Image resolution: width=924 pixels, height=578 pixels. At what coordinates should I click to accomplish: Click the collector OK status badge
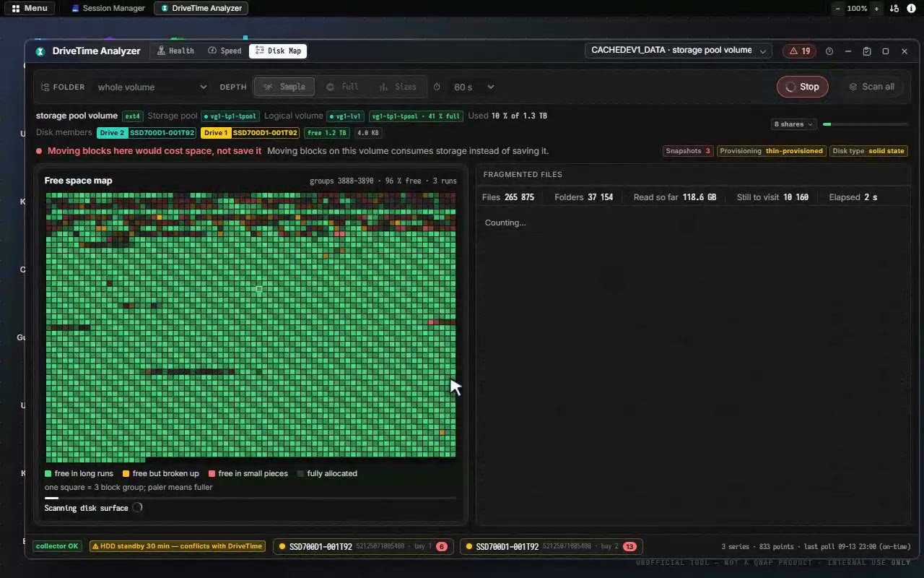tap(57, 547)
